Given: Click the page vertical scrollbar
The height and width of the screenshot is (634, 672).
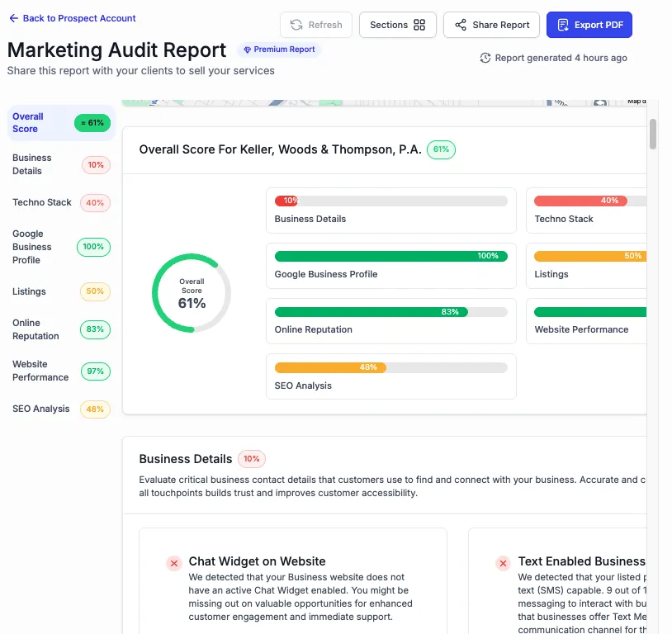Looking at the screenshot, I should click(653, 134).
